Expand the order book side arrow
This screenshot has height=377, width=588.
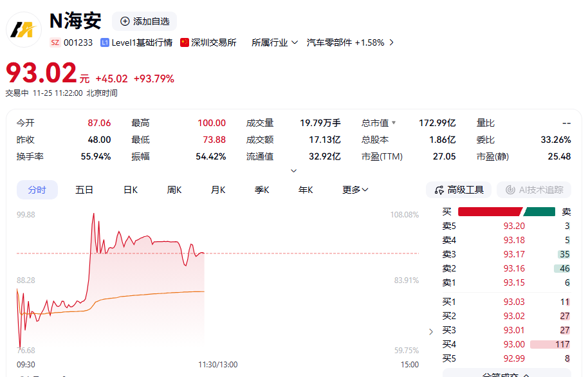(430, 330)
